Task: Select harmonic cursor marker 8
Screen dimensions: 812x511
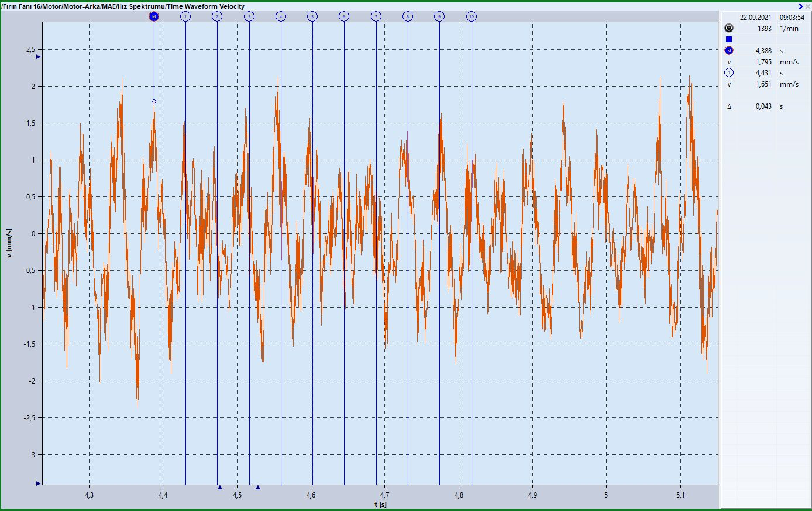Action: [x=408, y=16]
